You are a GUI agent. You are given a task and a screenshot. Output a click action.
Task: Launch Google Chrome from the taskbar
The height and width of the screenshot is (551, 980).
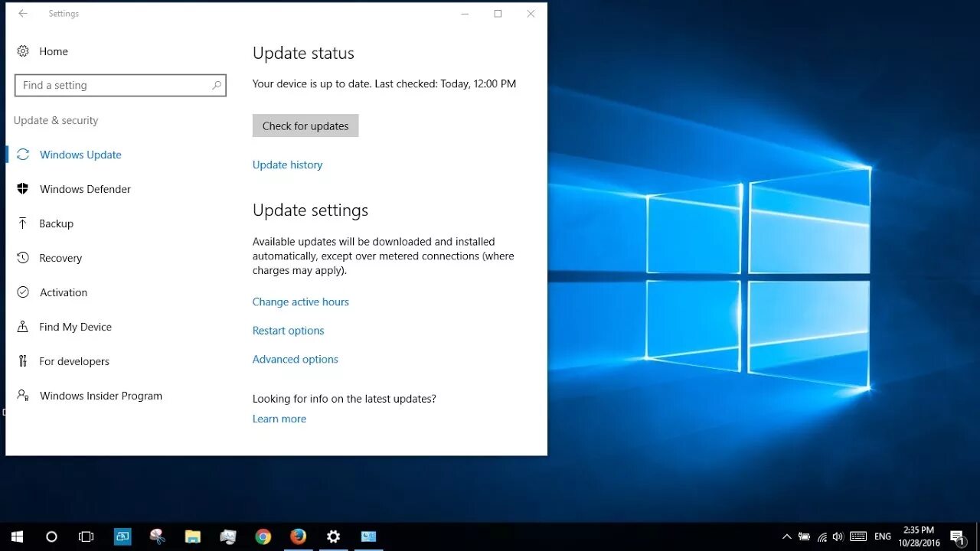pyautogui.click(x=263, y=536)
